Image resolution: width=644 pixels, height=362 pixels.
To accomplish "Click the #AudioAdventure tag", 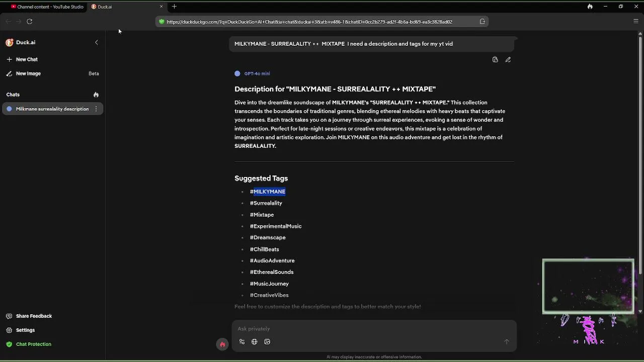I will [x=272, y=261].
